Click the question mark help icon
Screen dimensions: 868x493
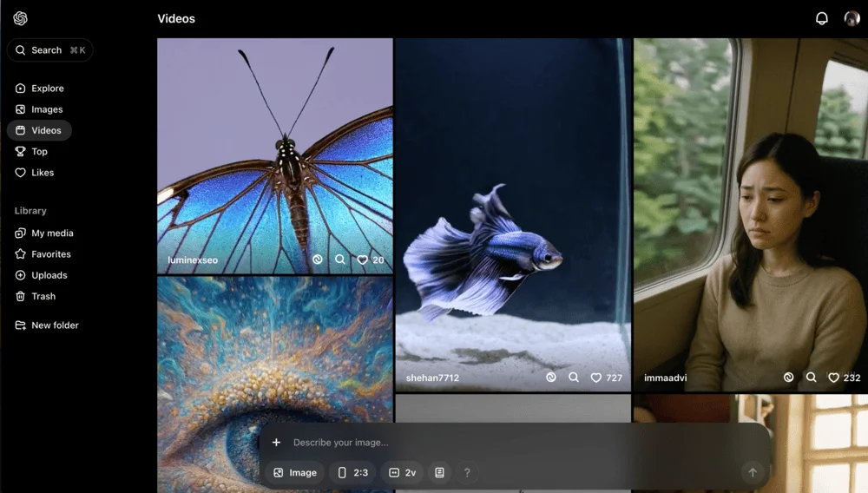(x=467, y=473)
